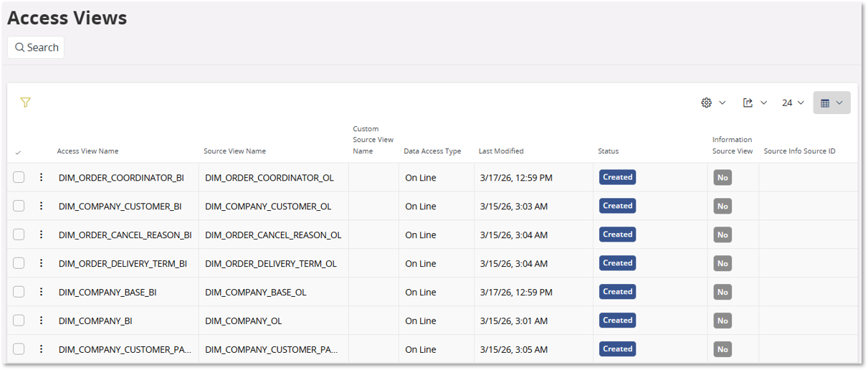The height and width of the screenshot is (370, 868).
Task: Select checkbox for DIM_ORDER_CANCEL_REASON_BI row
Action: [19, 234]
